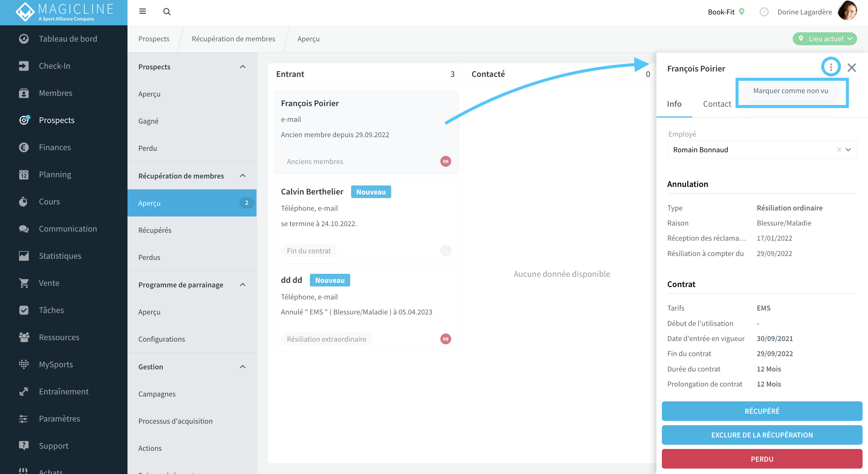This screenshot has height=474, width=868.
Task: Expand the Lieu actuel location dropdown
Action: [x=825, y=39]
